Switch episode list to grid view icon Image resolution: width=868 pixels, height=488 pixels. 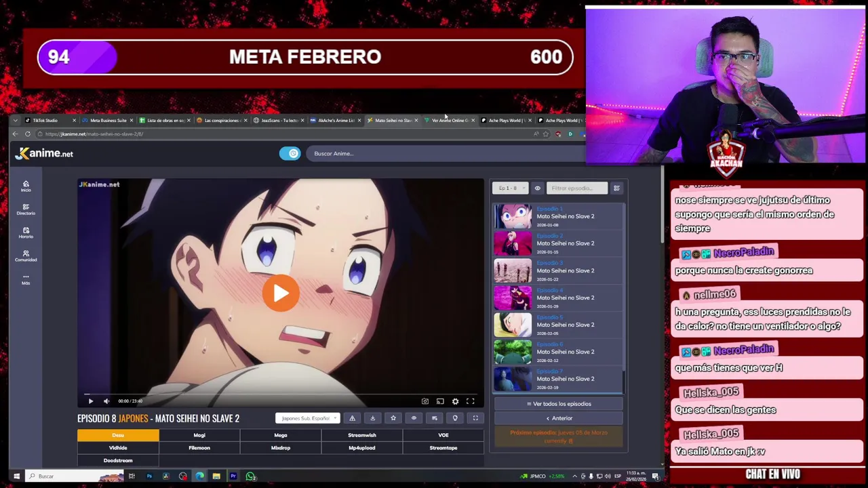point(616,188)
